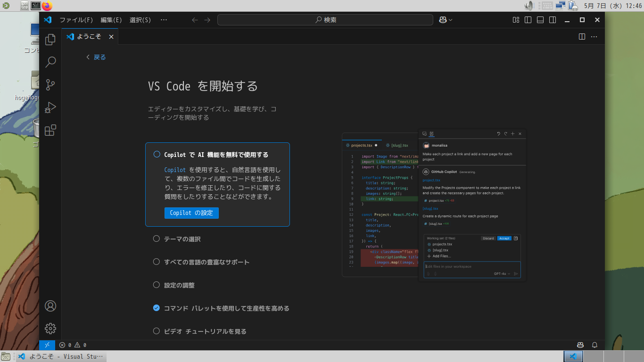Viewport: 644px width, 362px height.
Task: Open the power manager tray icon
Action: pos(573,6)
